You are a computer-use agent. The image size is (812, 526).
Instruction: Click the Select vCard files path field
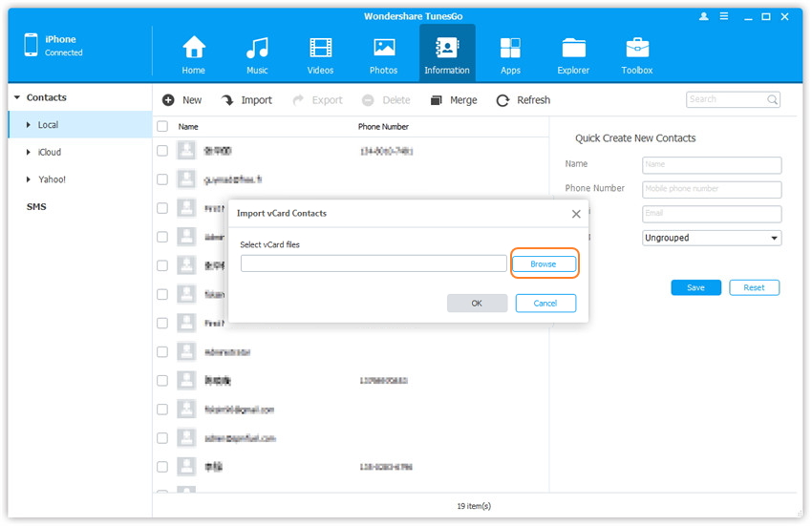(374, 263)
